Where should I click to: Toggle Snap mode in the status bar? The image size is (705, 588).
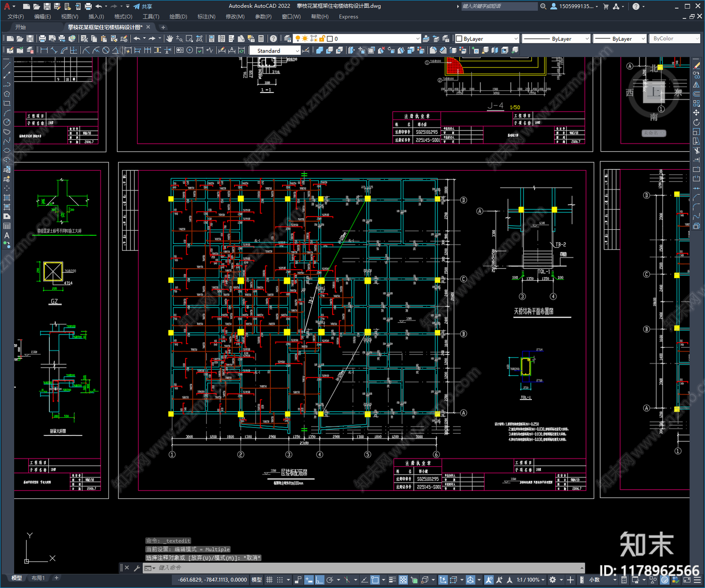[279, 580]
